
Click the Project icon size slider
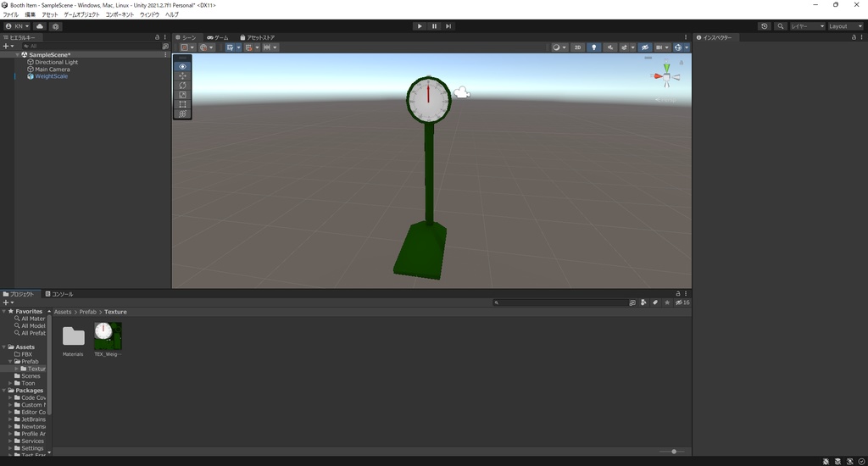(x=673, y=452)
